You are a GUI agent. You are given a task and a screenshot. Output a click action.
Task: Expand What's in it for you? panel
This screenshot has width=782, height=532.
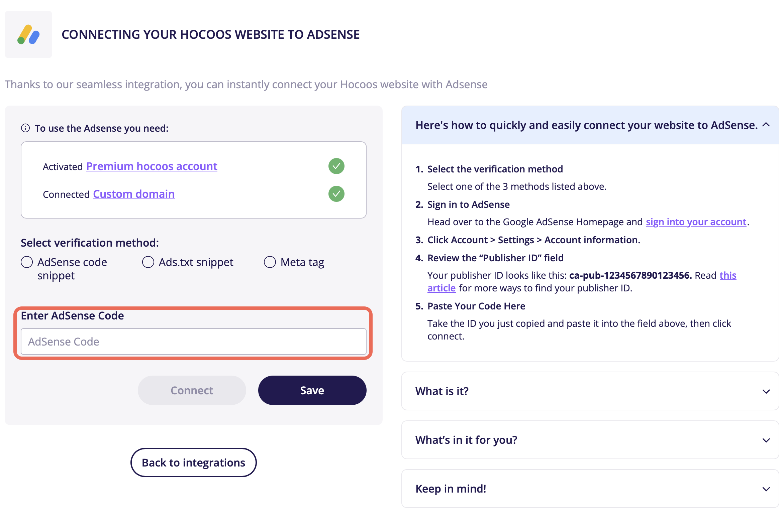point(590,440)
